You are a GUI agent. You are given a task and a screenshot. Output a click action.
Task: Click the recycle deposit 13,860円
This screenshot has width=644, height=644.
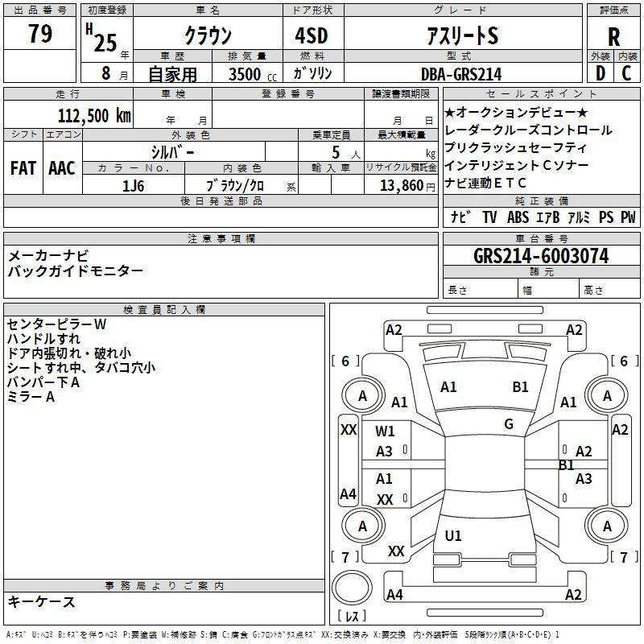(407, 186)
